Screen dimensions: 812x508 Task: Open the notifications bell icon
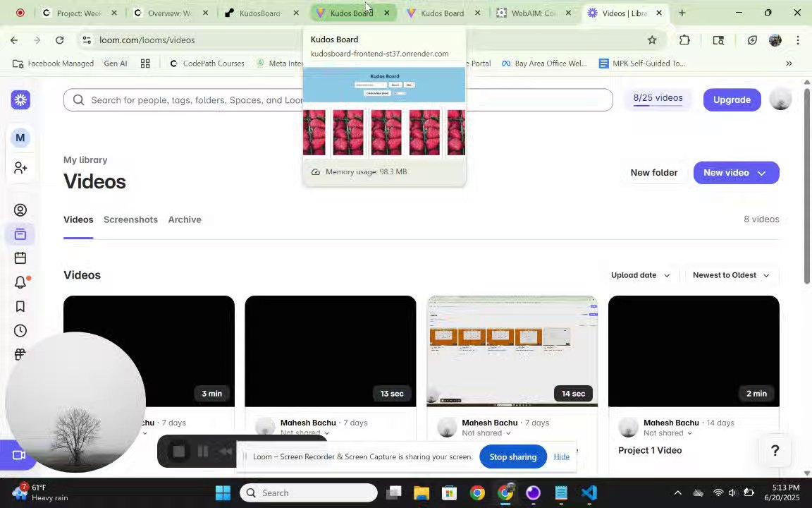20,282
